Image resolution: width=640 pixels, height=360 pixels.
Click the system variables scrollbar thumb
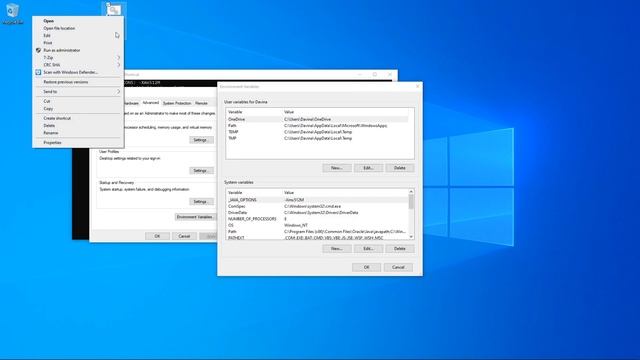411,202
